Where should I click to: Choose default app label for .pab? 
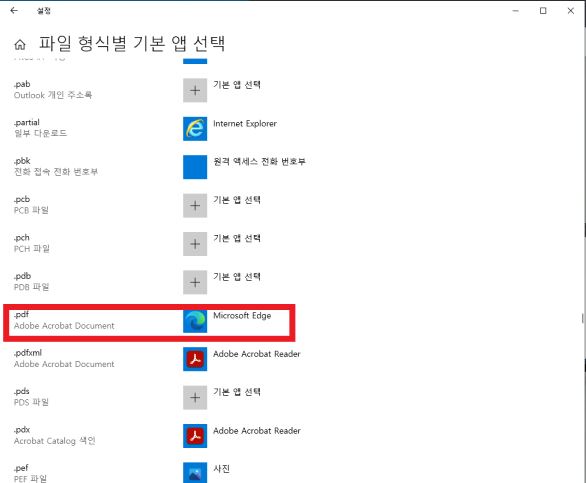[x=237, y=85]
